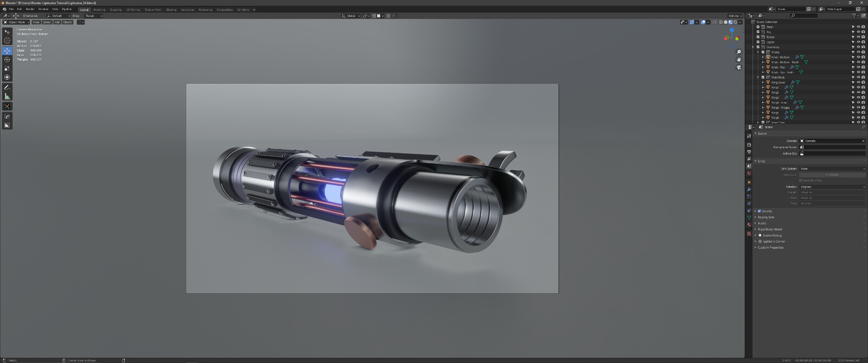The height and width of the screenshot is (363, 868).
Task: Toggle the Gravity checkbox
Action: coord(759,211)
